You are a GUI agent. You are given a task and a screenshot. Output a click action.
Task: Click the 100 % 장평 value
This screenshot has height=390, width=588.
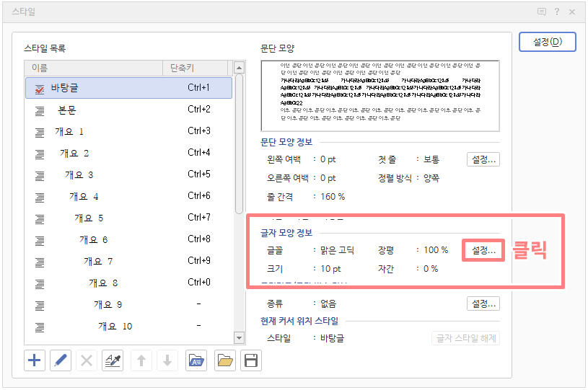[436, 250]
